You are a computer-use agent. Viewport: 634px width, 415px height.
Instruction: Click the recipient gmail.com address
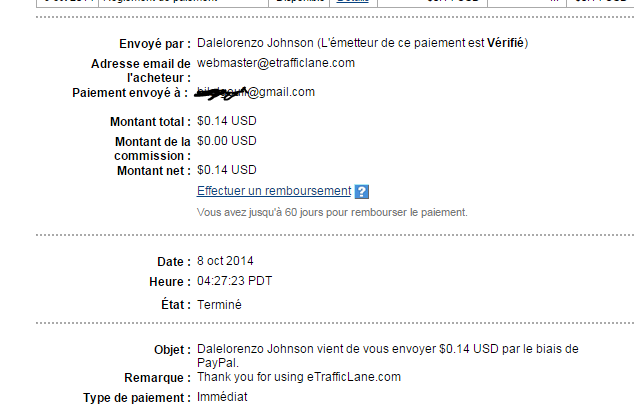[255, 92]
